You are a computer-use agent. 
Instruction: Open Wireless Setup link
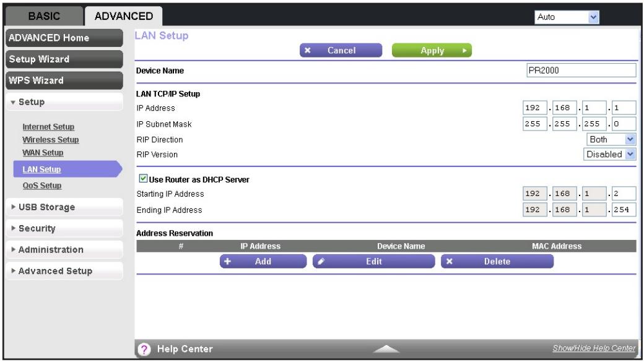coord(51,140)
